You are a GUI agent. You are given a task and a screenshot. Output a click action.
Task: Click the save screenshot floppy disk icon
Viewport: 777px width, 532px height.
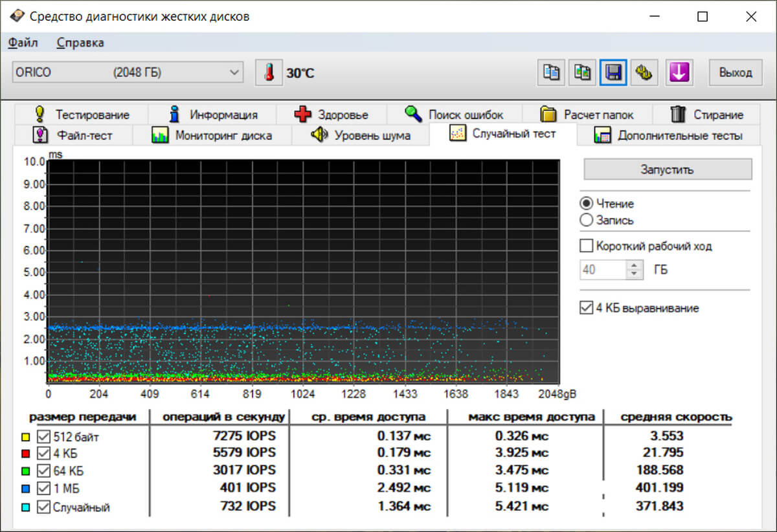pos(613,72)
